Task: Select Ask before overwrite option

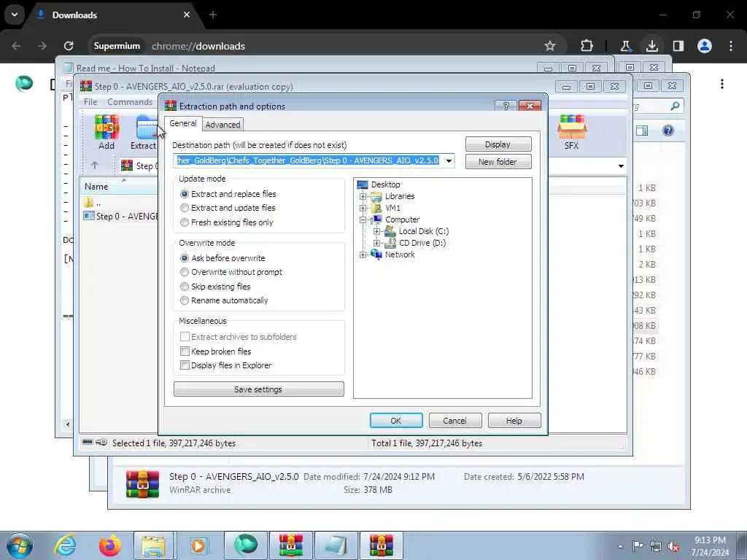Action: [222, 258]
